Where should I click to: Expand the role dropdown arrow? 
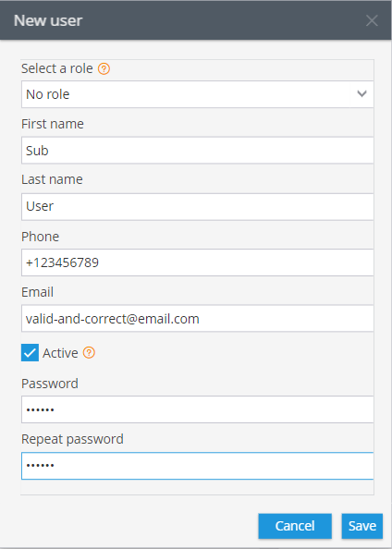pyautogui.click(x=361, y=94)
